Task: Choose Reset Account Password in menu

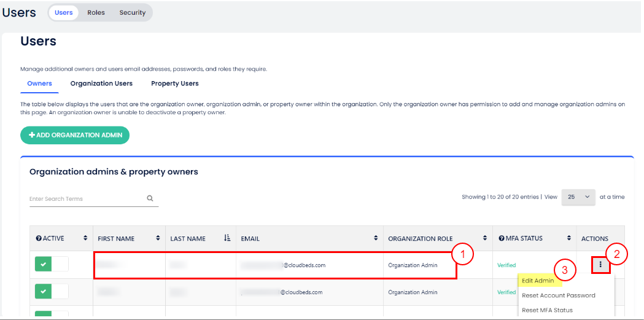Action: (558, 295)
